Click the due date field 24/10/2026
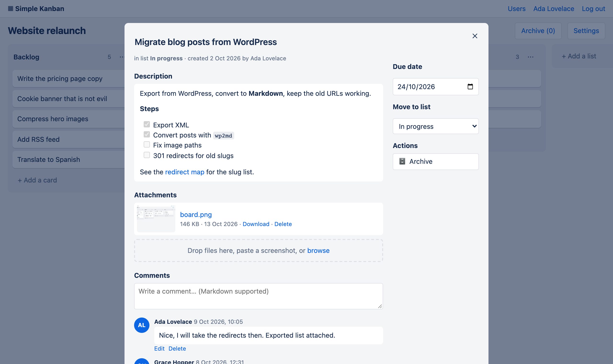Screen dimensions: 613x364 coord(436,87)
